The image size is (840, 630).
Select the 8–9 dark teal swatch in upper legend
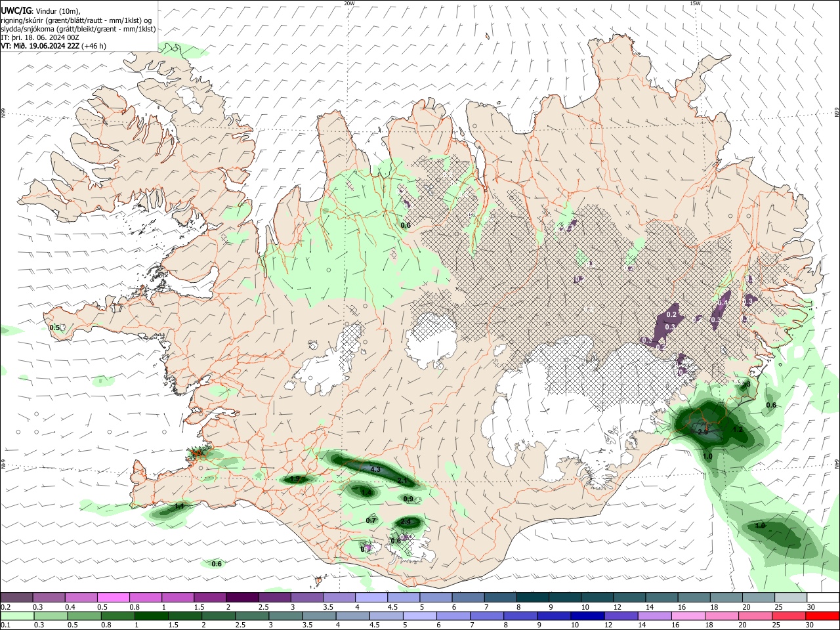tap(532, 597)
